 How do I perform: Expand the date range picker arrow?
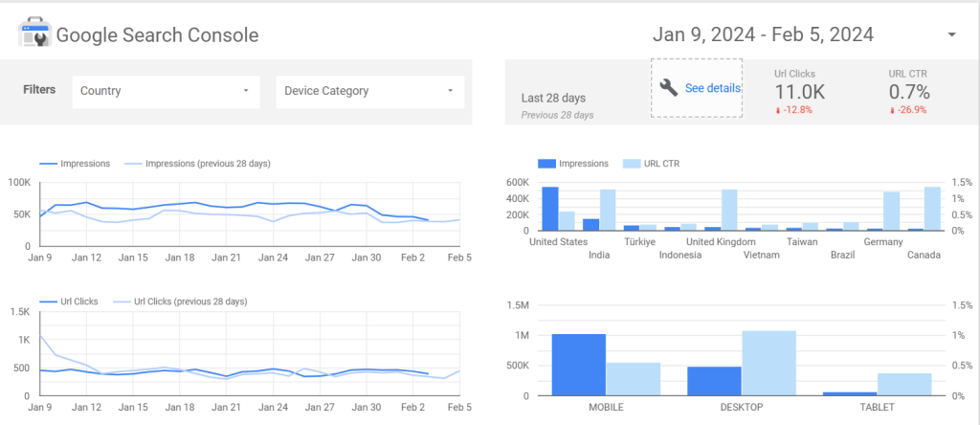(952, 34)
